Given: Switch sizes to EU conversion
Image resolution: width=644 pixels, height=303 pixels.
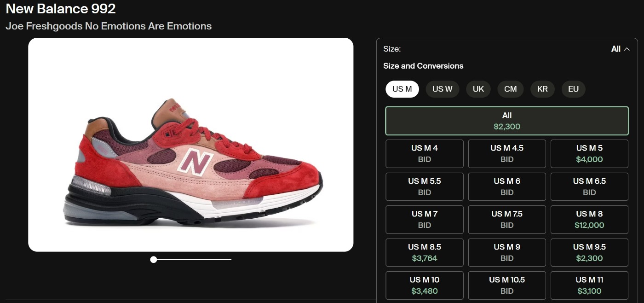Looking at the screenshot, I should (x=573, y=89).
